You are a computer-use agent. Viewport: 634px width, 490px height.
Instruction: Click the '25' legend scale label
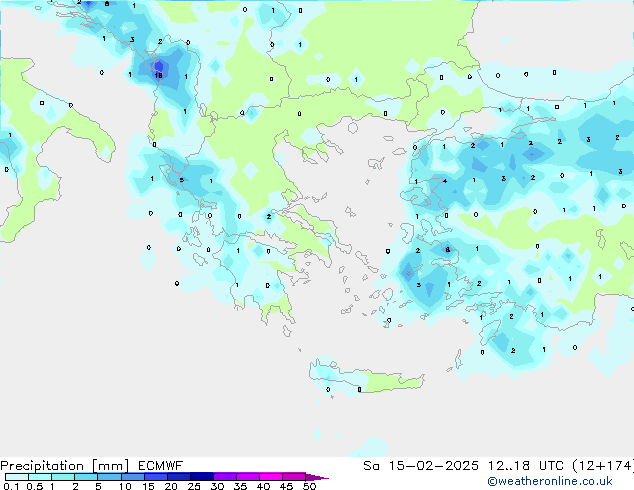(194, 486)
